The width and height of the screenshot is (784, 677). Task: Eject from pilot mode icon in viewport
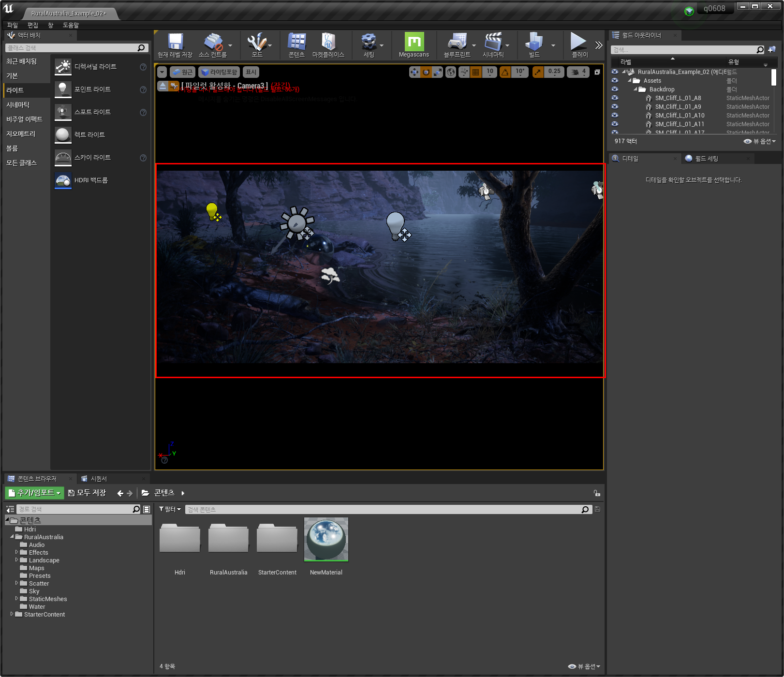[x=163, y=86]
